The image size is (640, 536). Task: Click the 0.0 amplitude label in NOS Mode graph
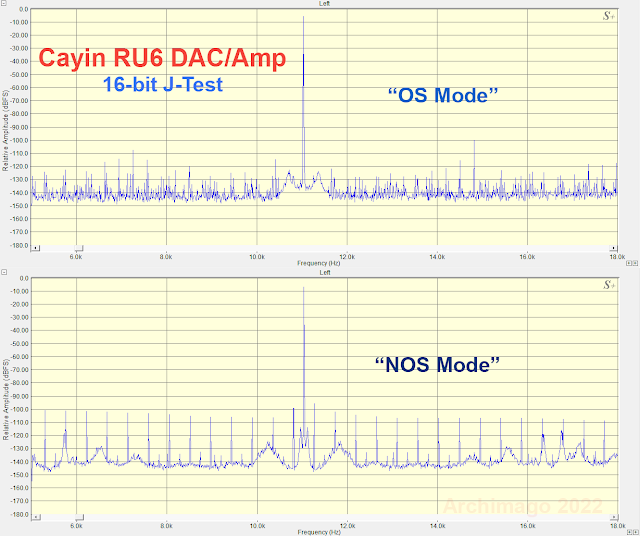[24, 278]
